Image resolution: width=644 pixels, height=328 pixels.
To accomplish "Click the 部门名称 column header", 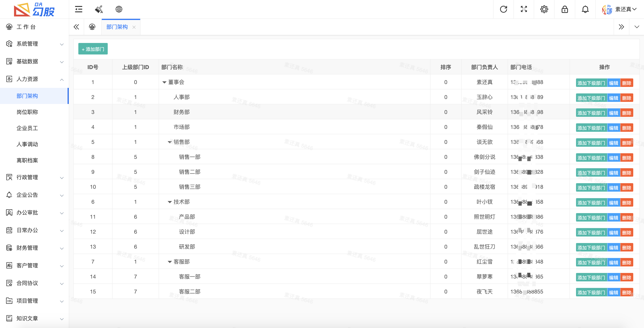I will click(172, 67).
